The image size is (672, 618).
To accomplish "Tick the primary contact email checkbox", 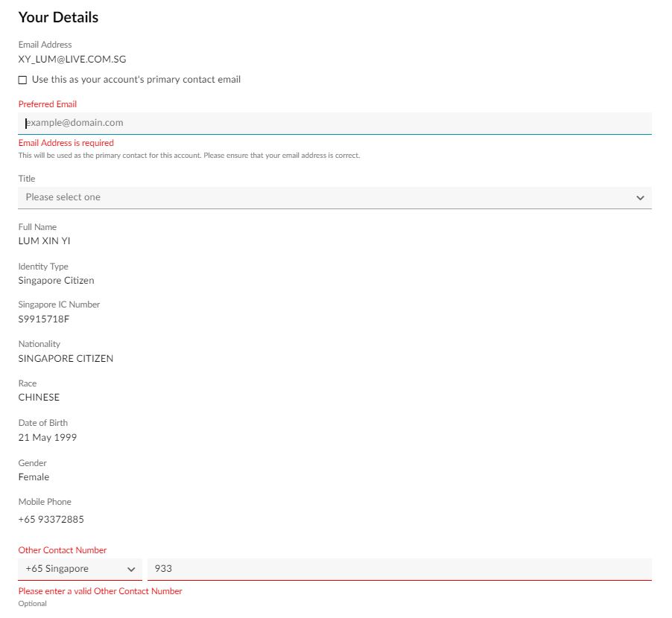I will 22,80.
